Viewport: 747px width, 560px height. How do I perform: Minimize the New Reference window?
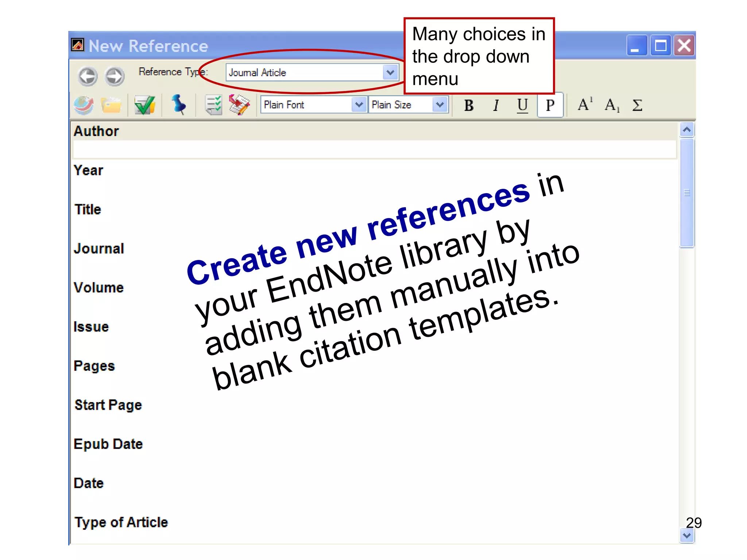pos(637,46)
